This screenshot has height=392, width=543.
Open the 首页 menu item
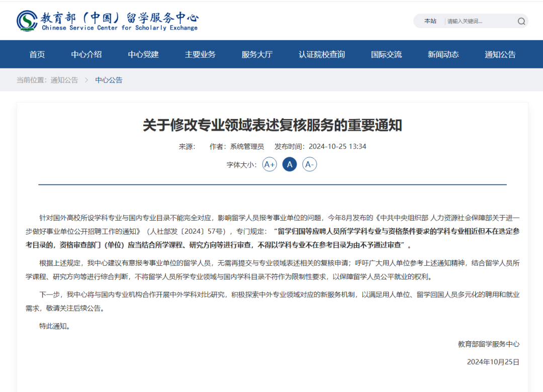[x=37, y=54]
